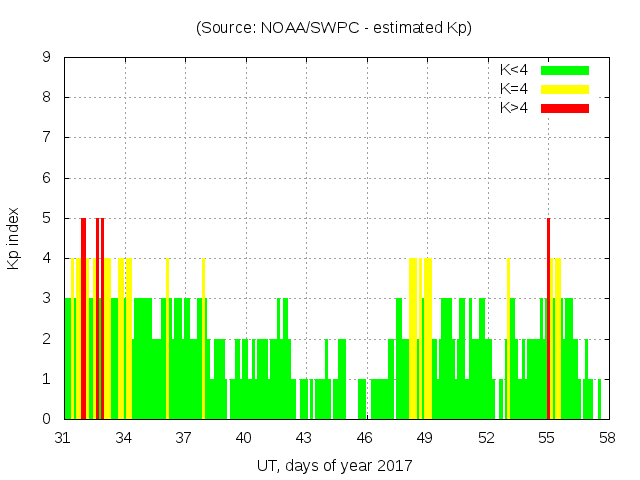Image resolution: width=640 pixels, height=480 pixels.
Task: Select the K<4 legend label text
Action: (514, 70)
